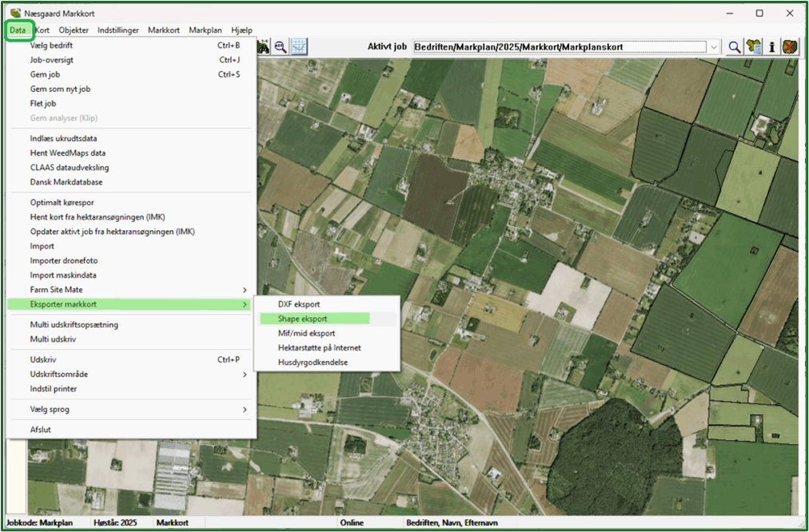The height and width of the screenshot is (532, 809).
Task: Select Hent WeedMaps data
Action: tap(67, 153)
